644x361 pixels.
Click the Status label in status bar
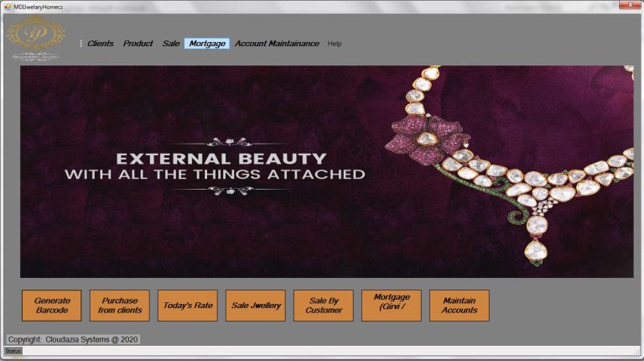click(x=13, y=351)
